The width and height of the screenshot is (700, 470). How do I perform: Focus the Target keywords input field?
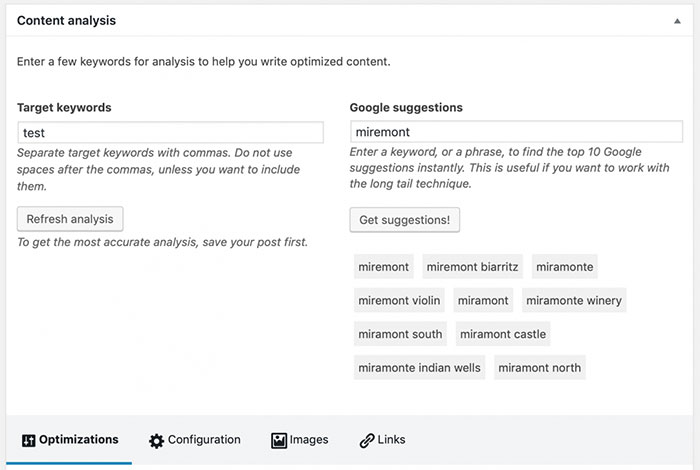click(170, 132)
